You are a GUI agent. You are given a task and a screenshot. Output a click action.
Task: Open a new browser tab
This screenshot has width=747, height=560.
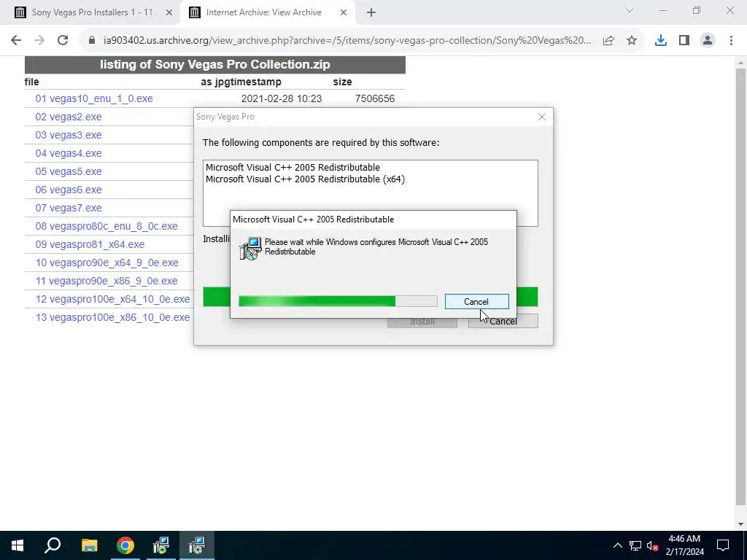pyautogui.click(x=371, y=12)
